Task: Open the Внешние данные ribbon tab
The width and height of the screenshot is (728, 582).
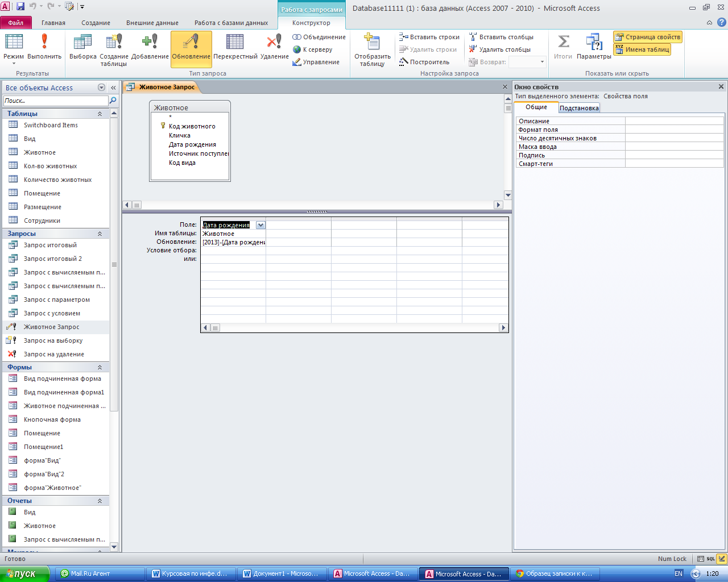Action: 152,23
